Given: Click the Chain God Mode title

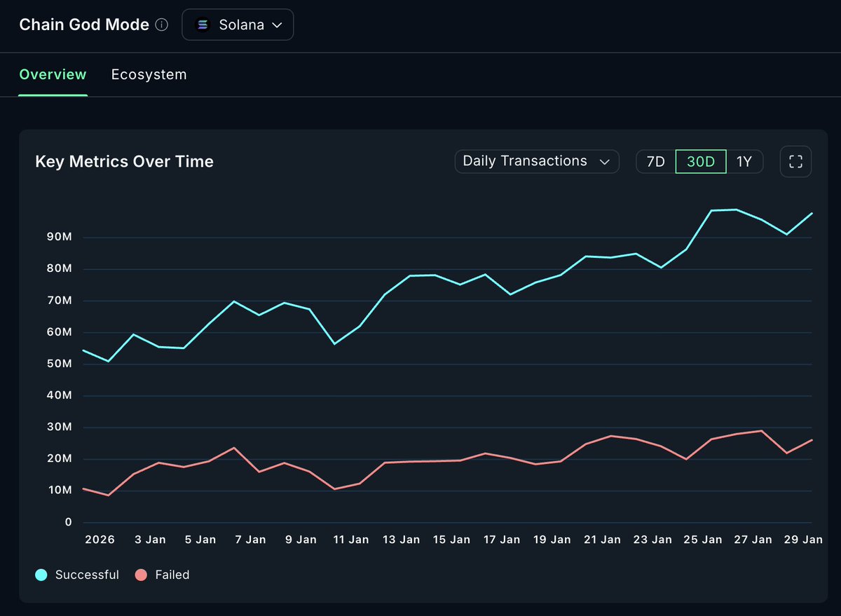Looking at the screenshot, I should [84, 25].
